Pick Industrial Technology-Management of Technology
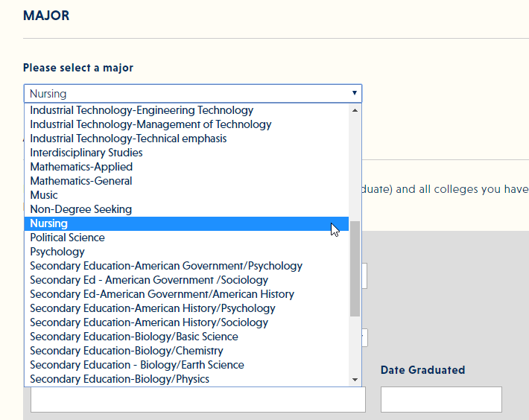This screenshot has width=529, height=420. (x=151, y=124)
